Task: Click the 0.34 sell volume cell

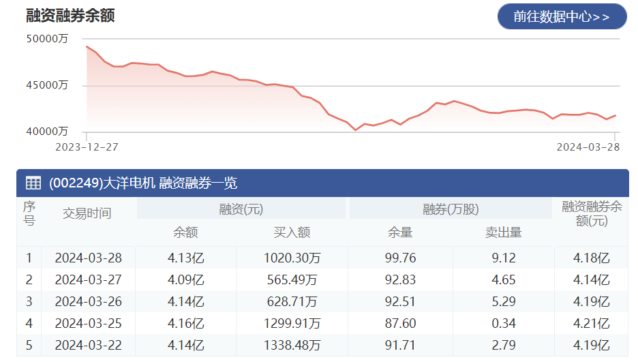Action: [x=504, y=324]
